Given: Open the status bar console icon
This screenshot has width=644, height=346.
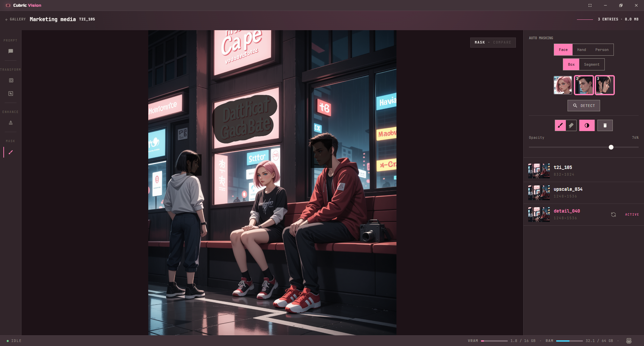Looking at the screenshot, I should click(x=629, y=341).
